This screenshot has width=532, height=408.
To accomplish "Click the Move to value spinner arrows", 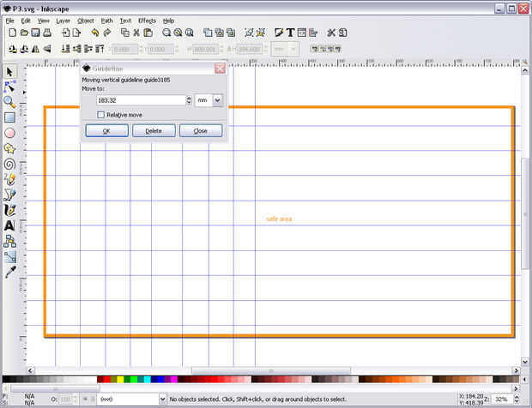I will click(189, 100).
